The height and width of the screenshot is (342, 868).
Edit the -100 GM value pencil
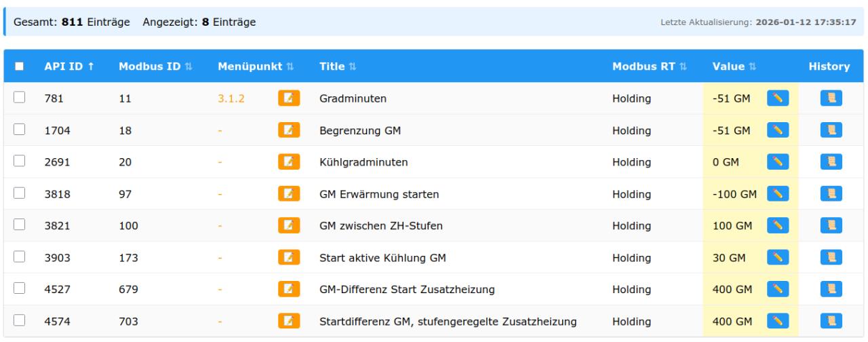(777, 194)
